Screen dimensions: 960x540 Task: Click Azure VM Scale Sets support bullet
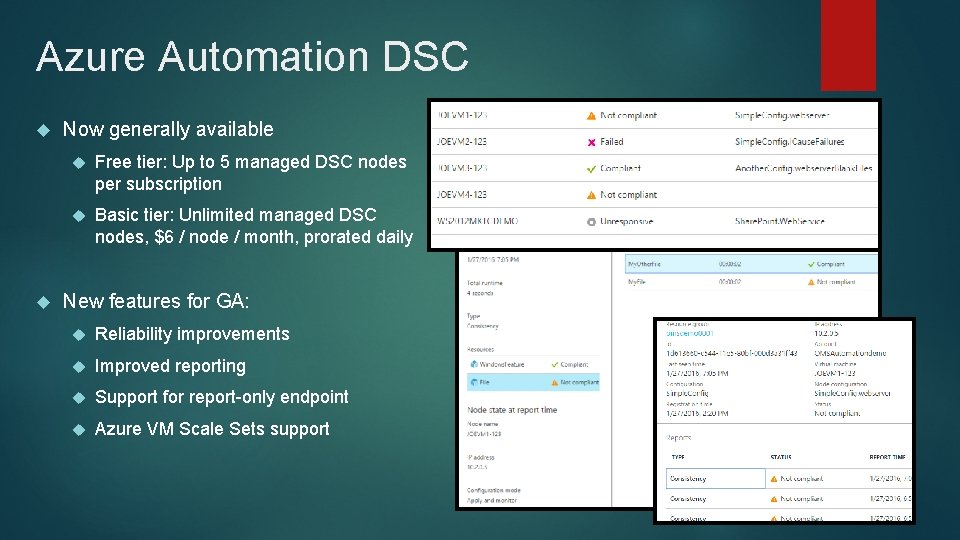[212, 429]
